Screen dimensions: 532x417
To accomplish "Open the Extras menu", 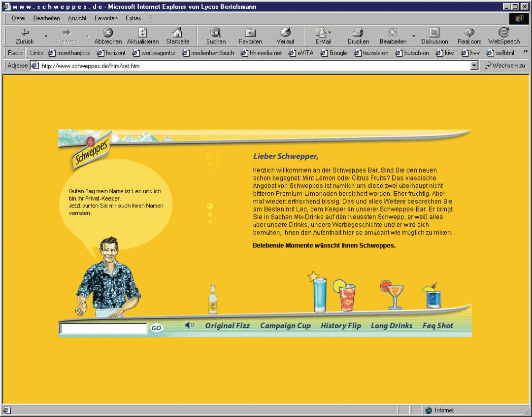I will tap(133, 18).
